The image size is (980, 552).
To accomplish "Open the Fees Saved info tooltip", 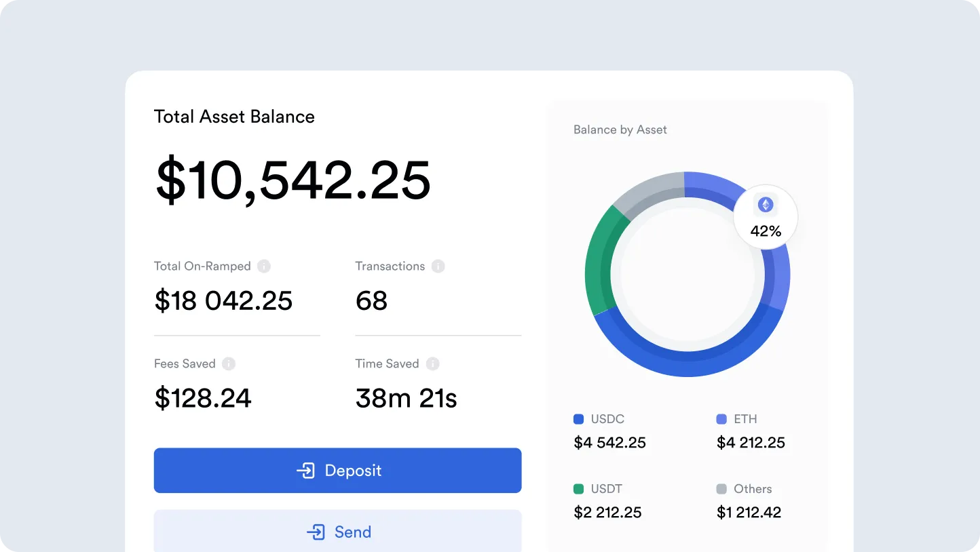I will point(229,363).
